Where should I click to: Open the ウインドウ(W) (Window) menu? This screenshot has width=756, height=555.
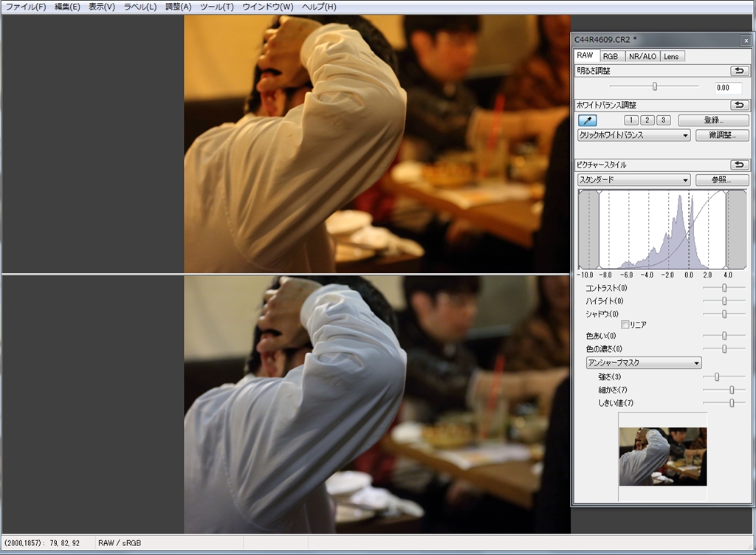coord(268,7)
